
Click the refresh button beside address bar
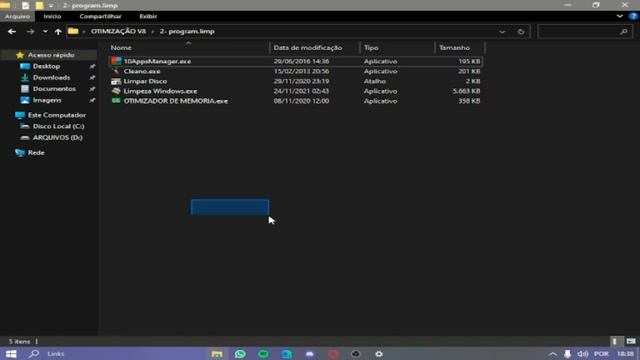pyautogui.click(x=521, y=31)
